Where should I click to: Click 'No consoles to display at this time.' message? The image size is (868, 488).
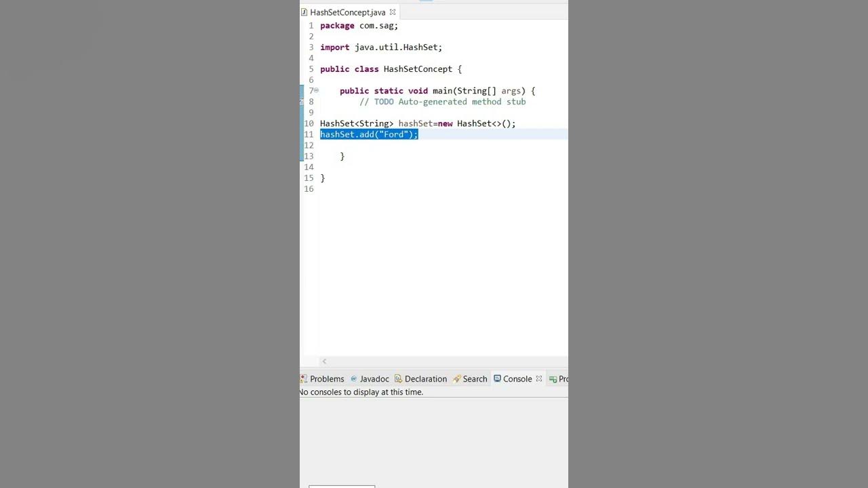361,392
